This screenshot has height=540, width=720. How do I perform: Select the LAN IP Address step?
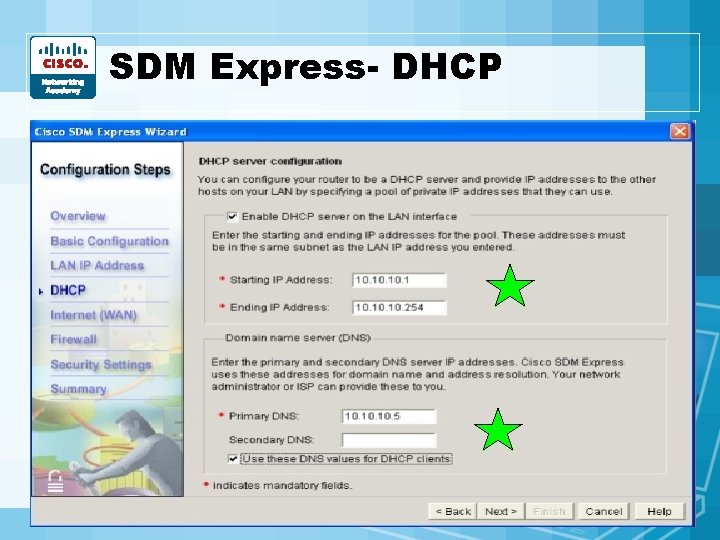[97, 265]
